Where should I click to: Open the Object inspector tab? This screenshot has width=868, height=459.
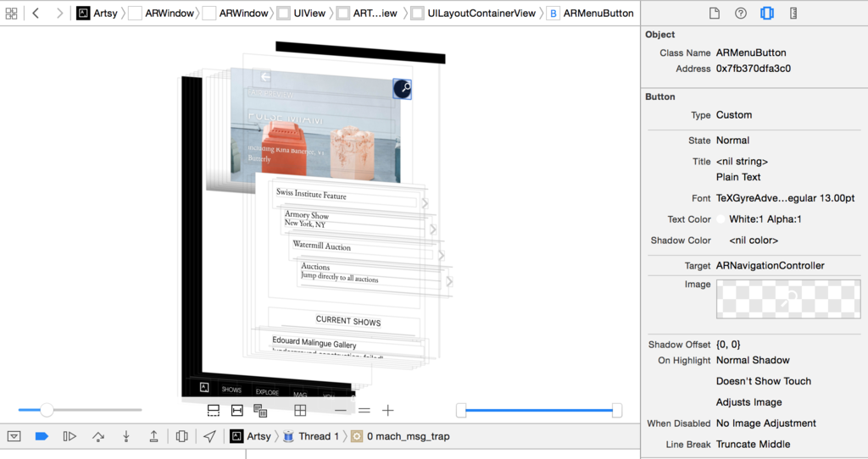tap(766, 14)
